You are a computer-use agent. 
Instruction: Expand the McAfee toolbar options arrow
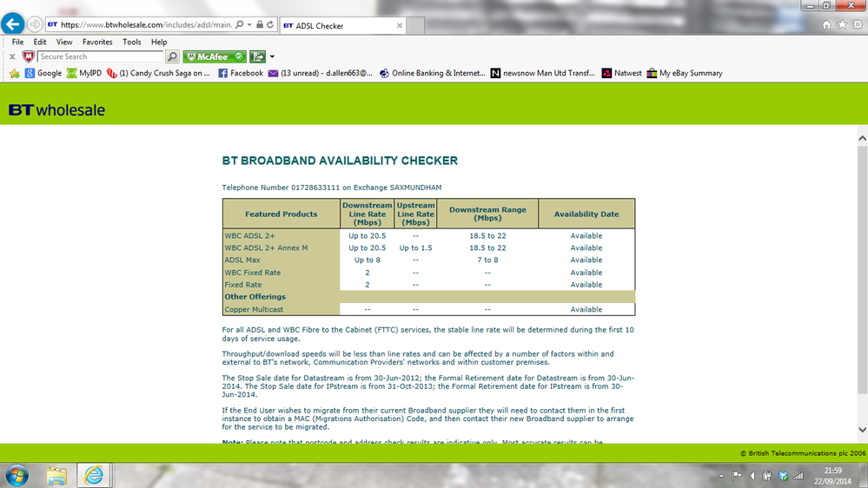(x=272, y=56)
